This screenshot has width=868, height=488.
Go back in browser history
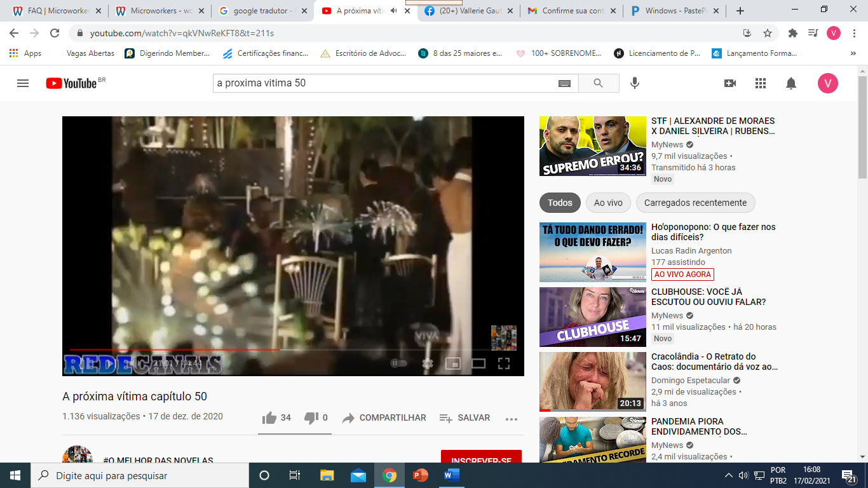(x=14, y=33)
